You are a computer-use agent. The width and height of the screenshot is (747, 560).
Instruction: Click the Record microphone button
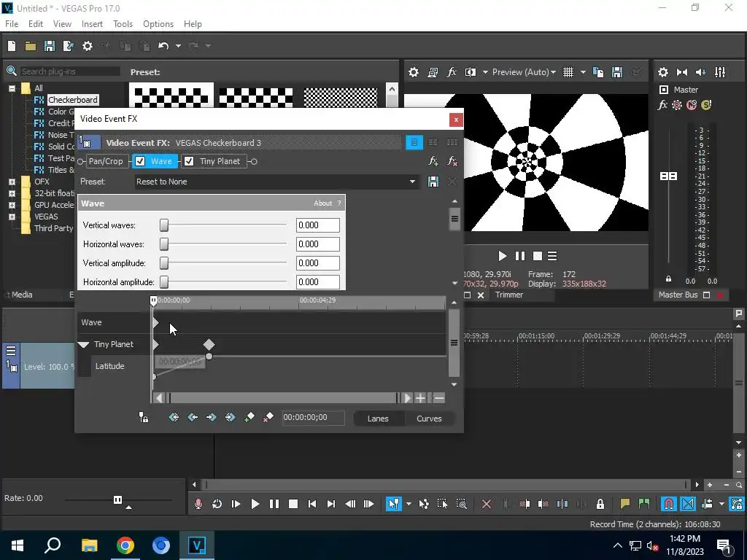pos(198,504)
